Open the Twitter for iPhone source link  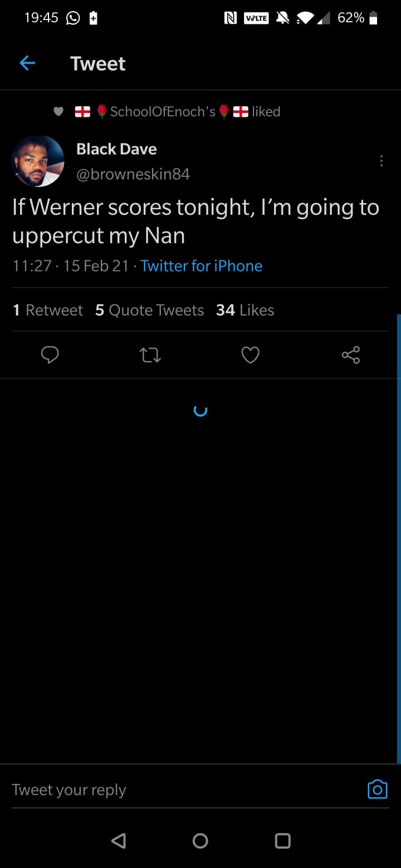201,266
